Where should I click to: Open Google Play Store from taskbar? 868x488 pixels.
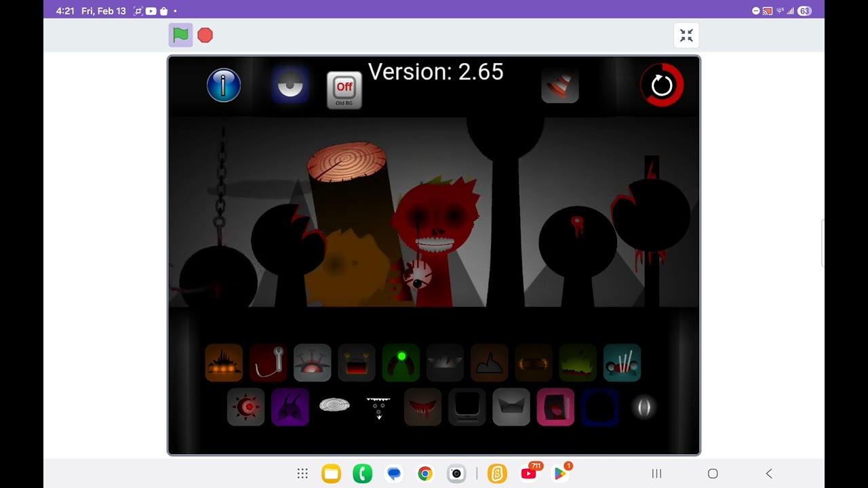coord(560,473)
